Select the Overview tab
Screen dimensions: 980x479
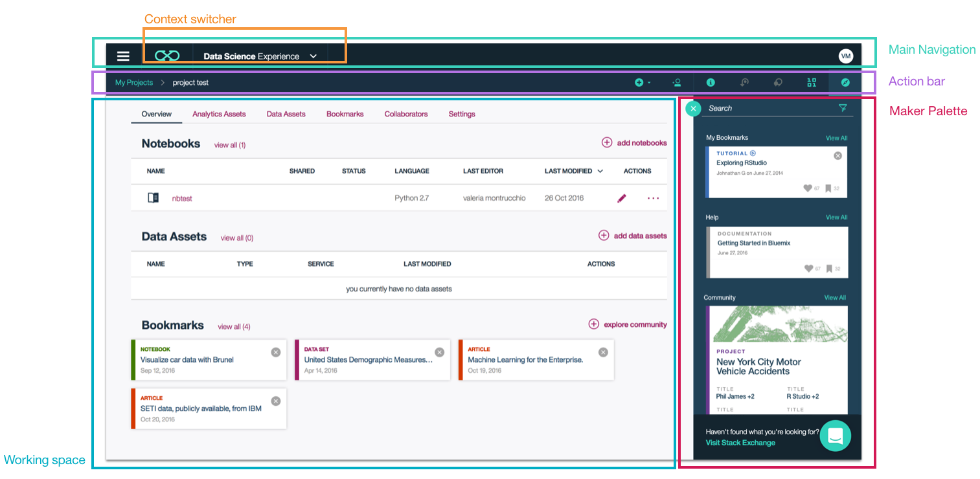click(157, 114)
